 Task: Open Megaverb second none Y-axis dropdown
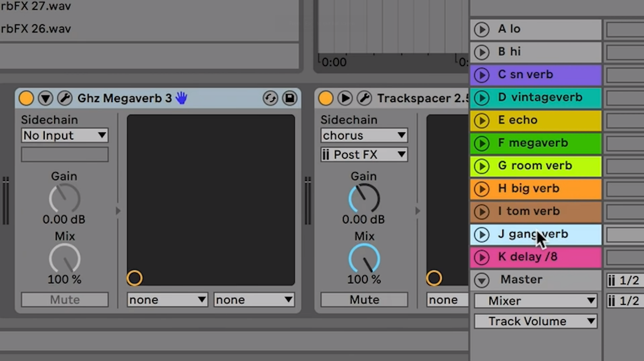click(254, 300)
